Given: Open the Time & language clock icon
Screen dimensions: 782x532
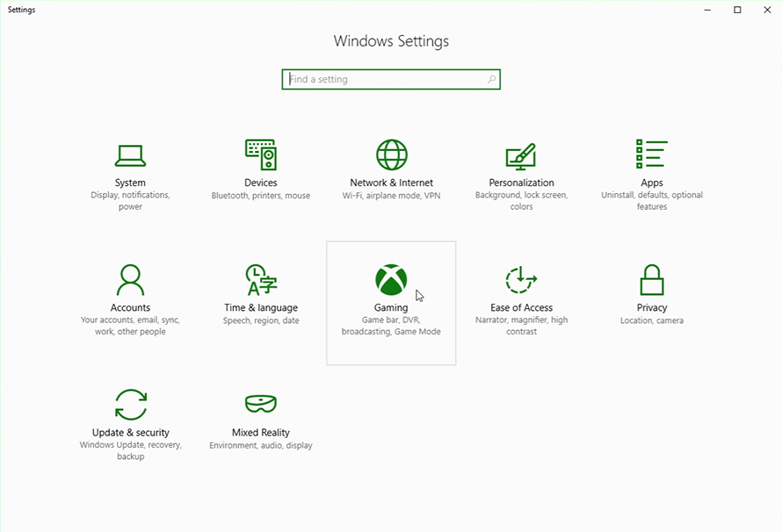Looking at the screenshot, I should (261, 280).
